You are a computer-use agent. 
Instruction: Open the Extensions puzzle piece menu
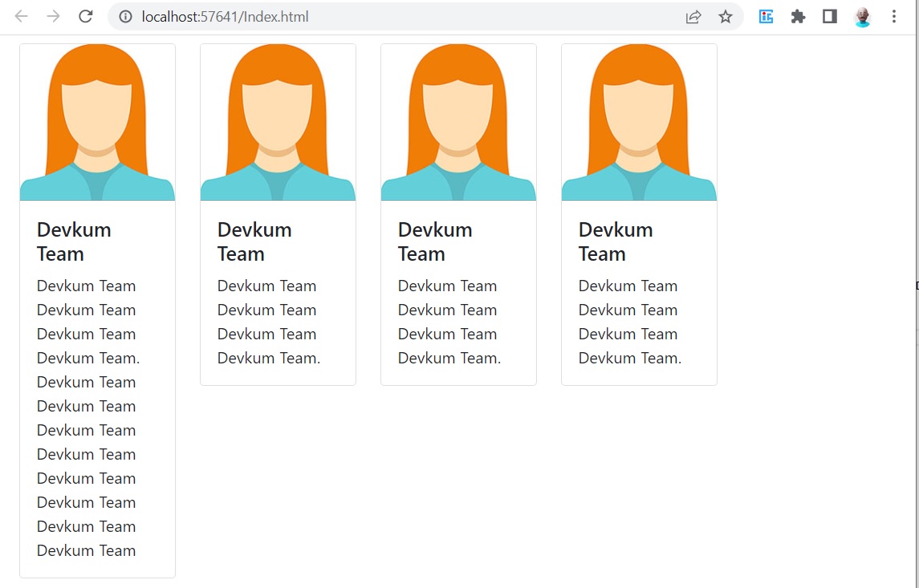point(798,16)
